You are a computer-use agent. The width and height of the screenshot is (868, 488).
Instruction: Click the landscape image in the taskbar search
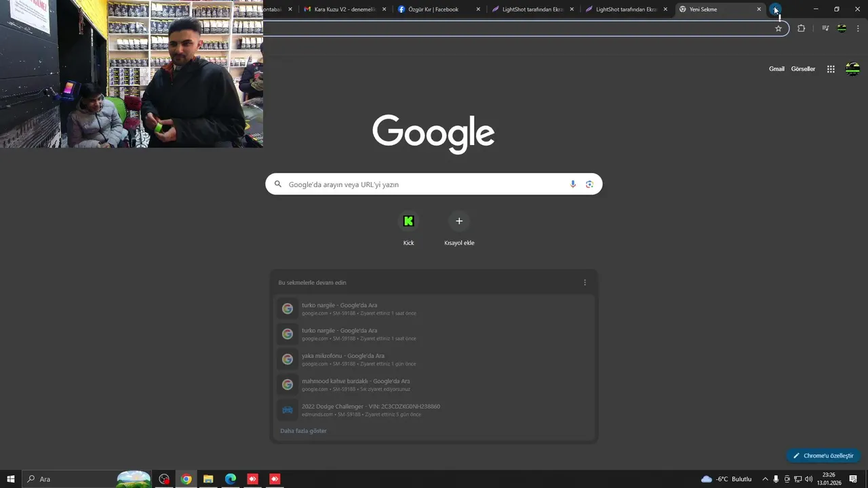(134, 479)
